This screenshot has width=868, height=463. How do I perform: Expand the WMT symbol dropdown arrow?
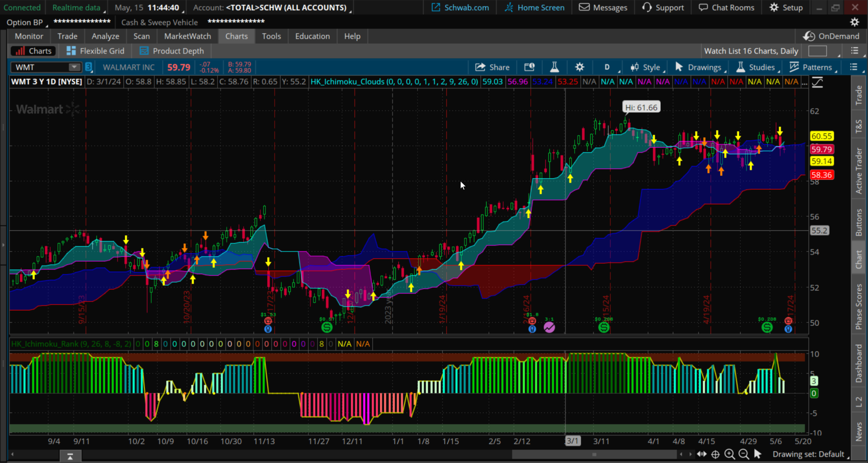74,67
